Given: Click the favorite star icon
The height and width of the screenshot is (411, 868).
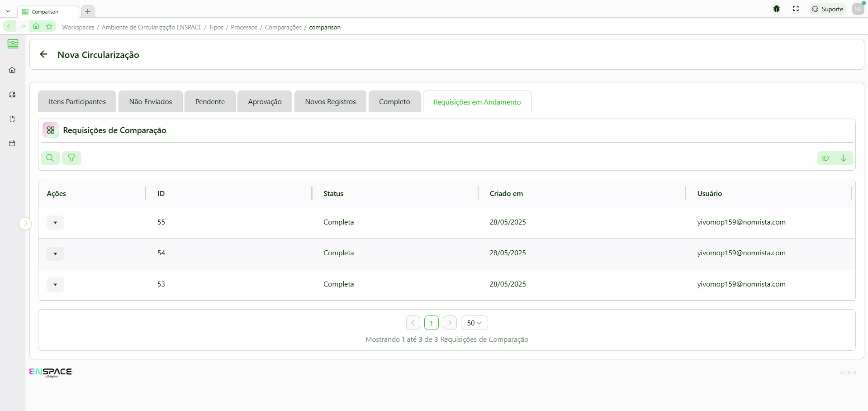Looking at the screenshot, I should 49,27.
